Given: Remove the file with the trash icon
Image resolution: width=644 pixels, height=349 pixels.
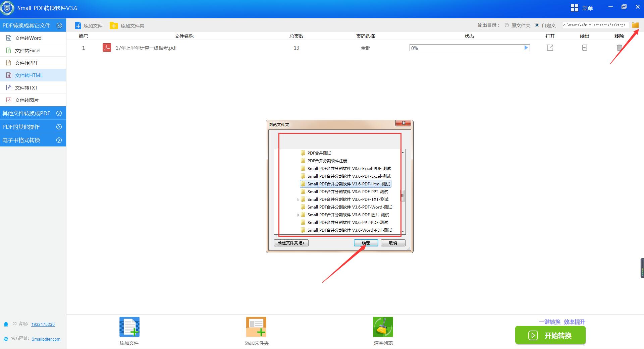Looking at the screenshot, I should click(619, 48).
